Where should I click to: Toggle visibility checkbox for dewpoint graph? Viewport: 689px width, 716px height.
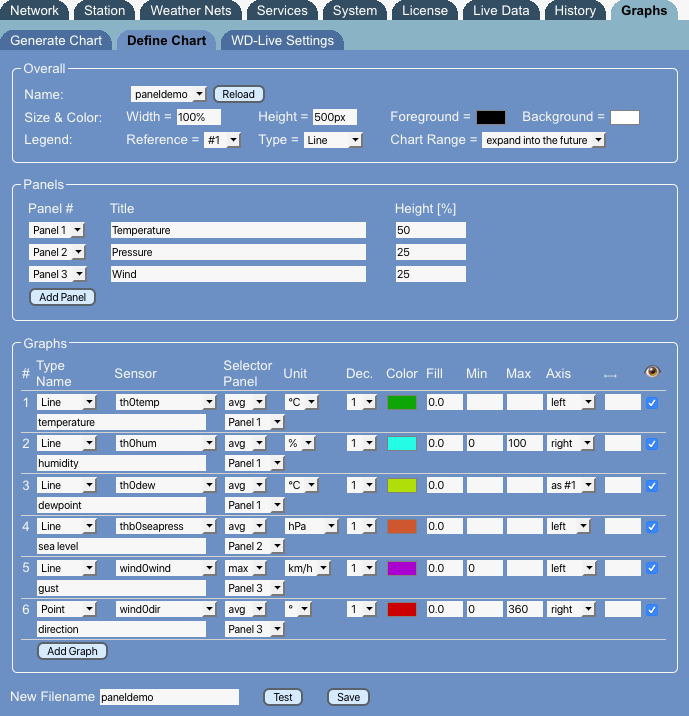[652, 486]
